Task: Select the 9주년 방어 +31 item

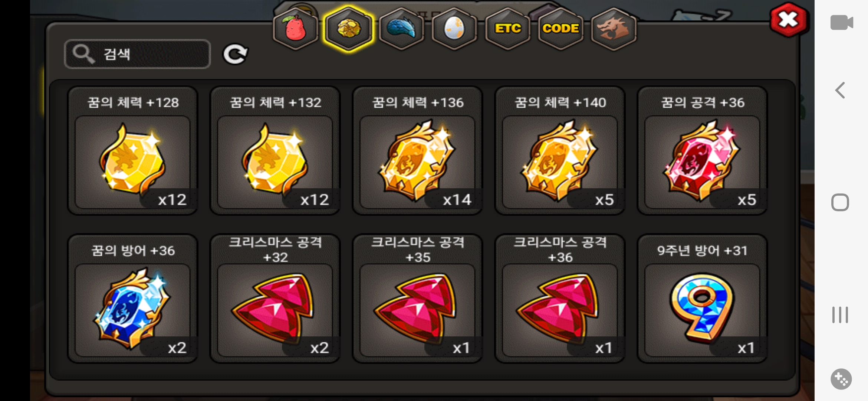Action: pos(702,299)
